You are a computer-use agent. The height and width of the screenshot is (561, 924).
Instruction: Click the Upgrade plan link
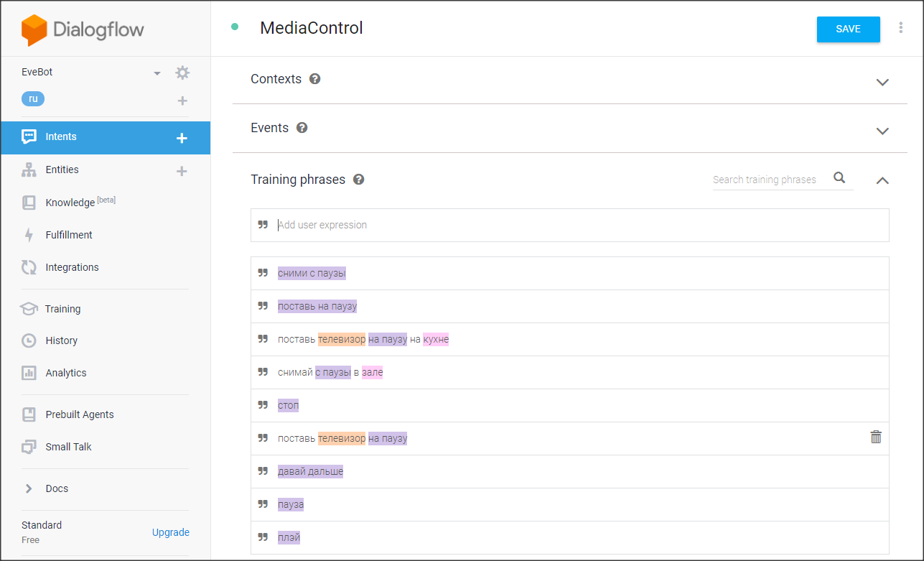point(171,532)
